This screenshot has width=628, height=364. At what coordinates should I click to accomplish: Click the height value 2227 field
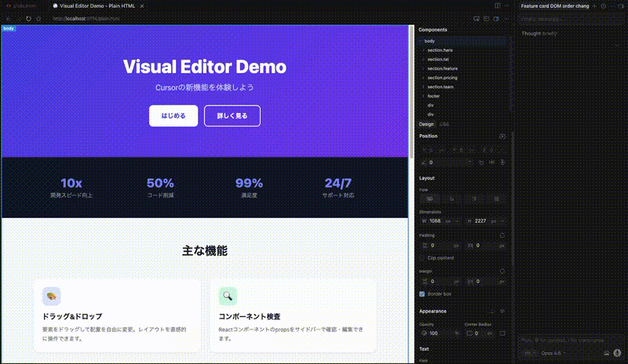480,221
